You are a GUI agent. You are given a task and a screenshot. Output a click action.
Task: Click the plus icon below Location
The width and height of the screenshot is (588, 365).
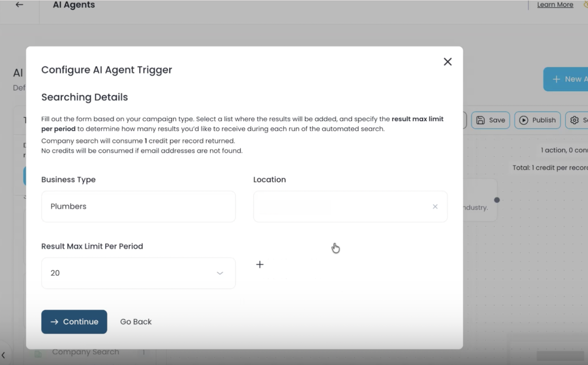260,265
